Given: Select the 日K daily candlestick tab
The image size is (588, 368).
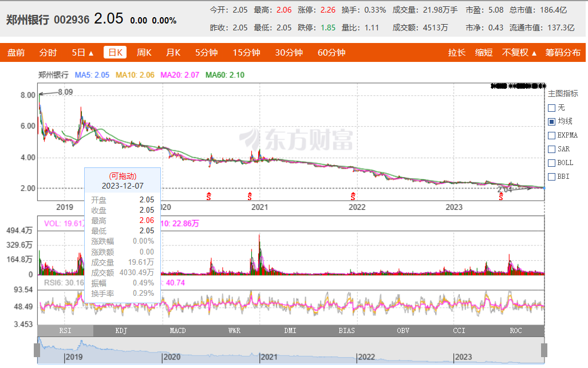Looking at the screenshot, I should coord(115,53).
